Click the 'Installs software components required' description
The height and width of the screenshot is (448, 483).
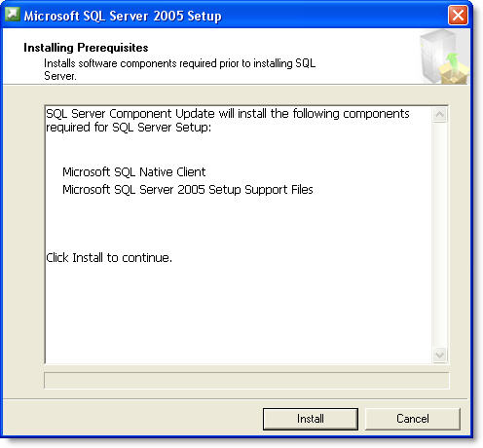pyautogui.click(x=179, y=69)
